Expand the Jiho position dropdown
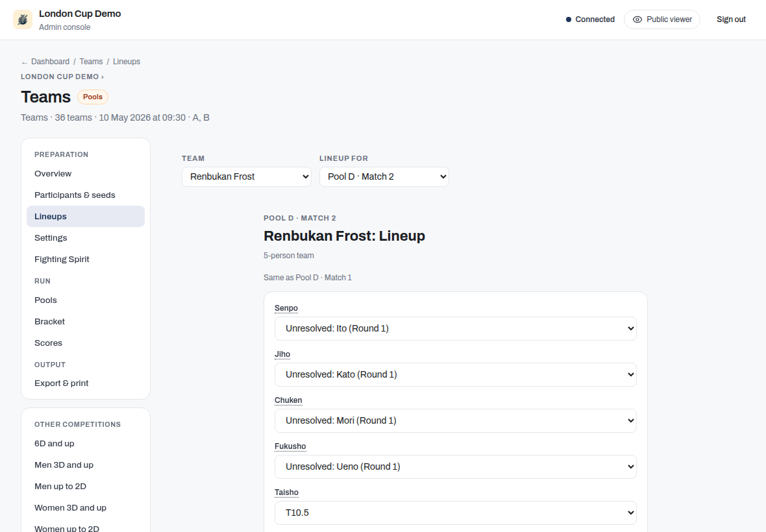This screenshot has height=532, width=766. 455,374
